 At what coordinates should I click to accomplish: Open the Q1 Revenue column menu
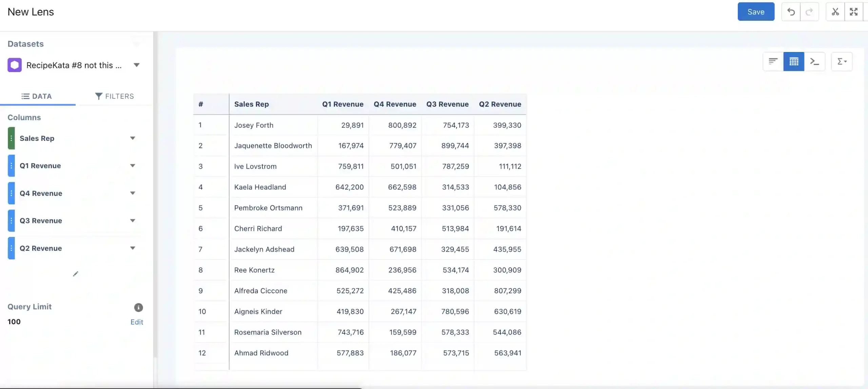tap(133, 166)
